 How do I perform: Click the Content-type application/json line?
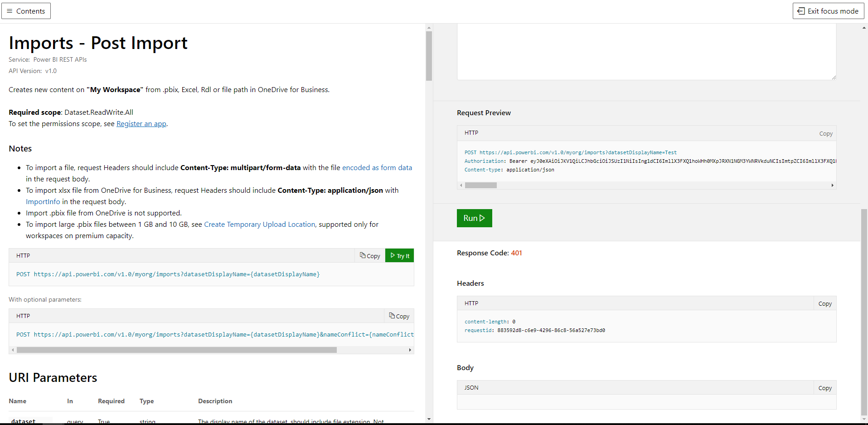click(509, 170)
